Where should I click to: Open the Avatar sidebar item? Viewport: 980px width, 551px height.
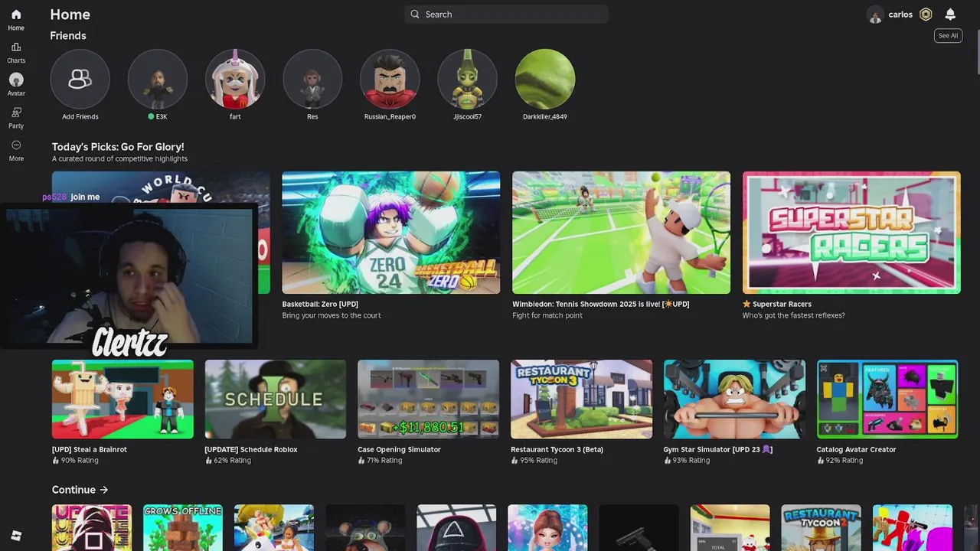(x=16, y=80)
